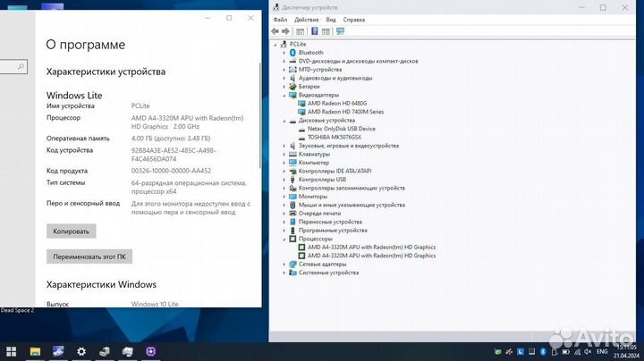
Task: Select Программные устройства label
Action: point(333,231)
